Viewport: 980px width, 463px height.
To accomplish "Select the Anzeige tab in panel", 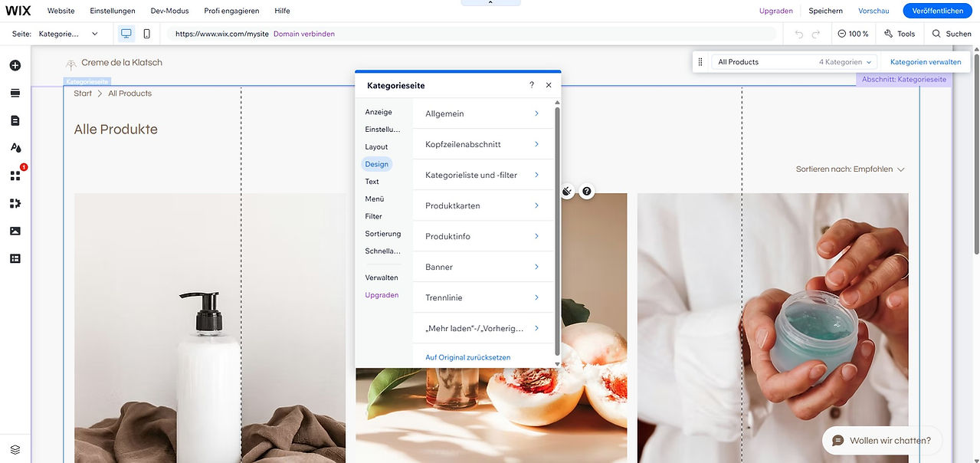I will (x=379, y=112).
